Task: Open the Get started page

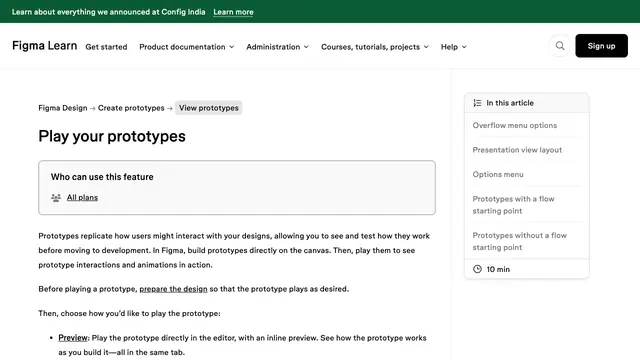Action: [x=106, y=47]
